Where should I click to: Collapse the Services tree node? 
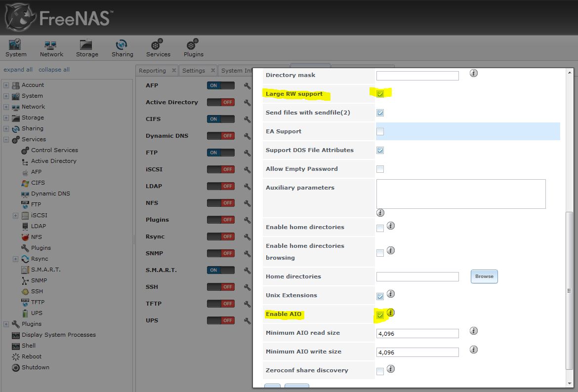tap(6, 140)
